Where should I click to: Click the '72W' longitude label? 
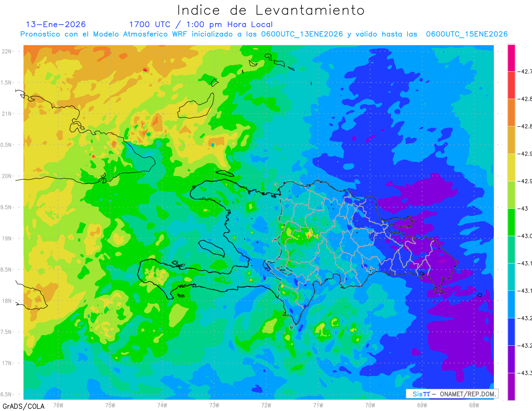(266, 405)
